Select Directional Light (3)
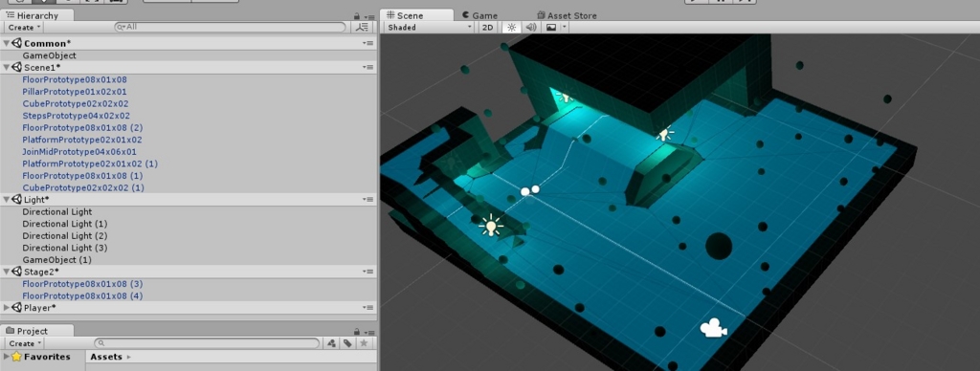 tap(65, 248)
